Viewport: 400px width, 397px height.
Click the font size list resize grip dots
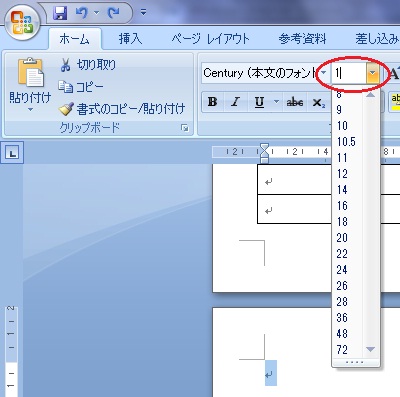355,362
